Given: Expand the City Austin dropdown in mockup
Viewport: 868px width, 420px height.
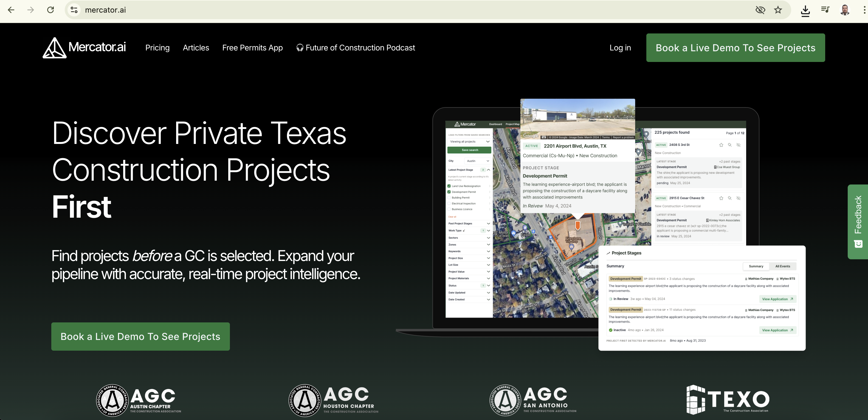Looking at the screenshot, I should point(478,161).
